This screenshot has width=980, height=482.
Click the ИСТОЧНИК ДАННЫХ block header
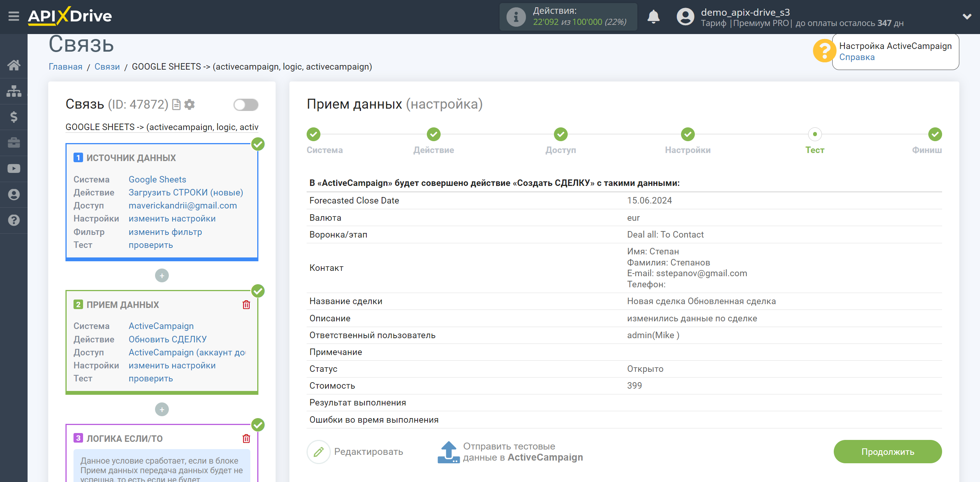(x=131, y=158)
